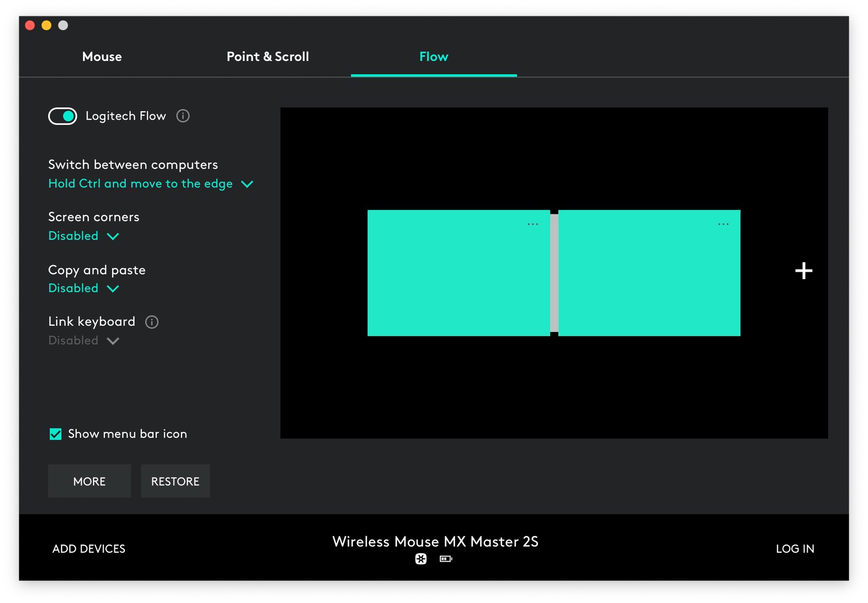Open right computer's three-dot options menu
The width and height of the screenshot is (868, 603).
pos(723,224)
